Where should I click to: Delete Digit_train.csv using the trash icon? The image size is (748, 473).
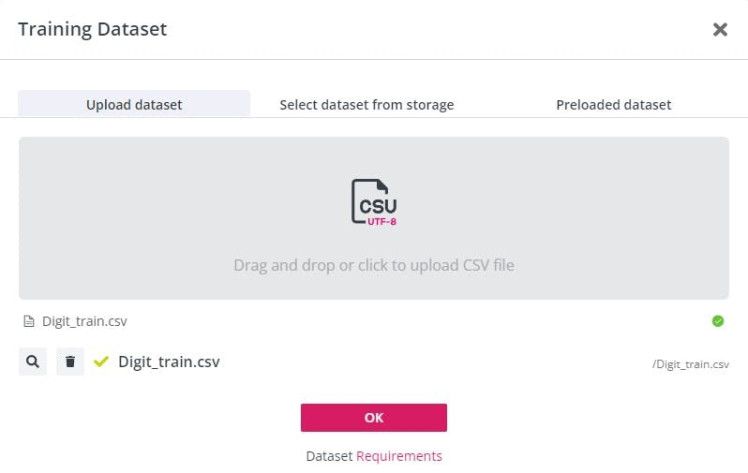click(70, 362)
